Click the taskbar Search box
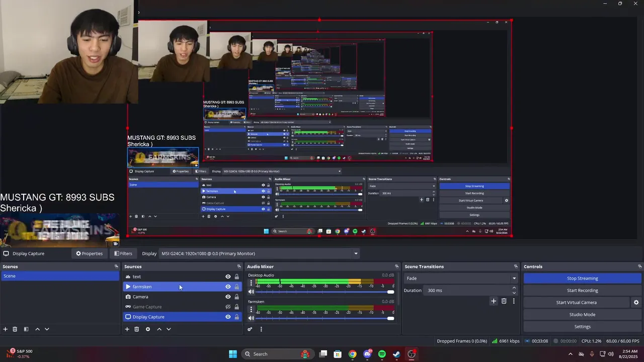 tap(278, 354)
